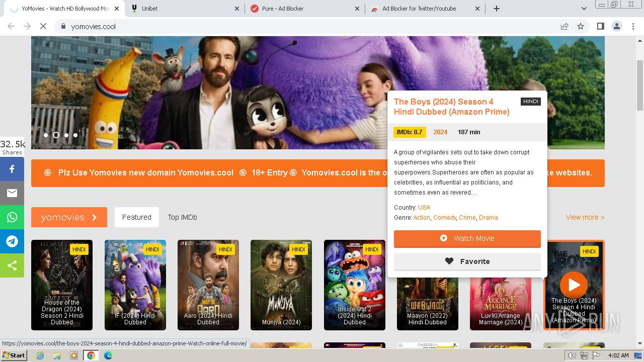Select the Featured tab
The image size is (644, 362).
[136, 217]
